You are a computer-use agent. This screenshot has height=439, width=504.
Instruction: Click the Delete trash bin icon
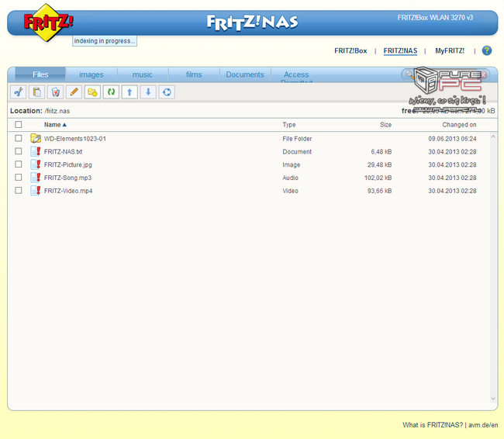tap(55, 92)
